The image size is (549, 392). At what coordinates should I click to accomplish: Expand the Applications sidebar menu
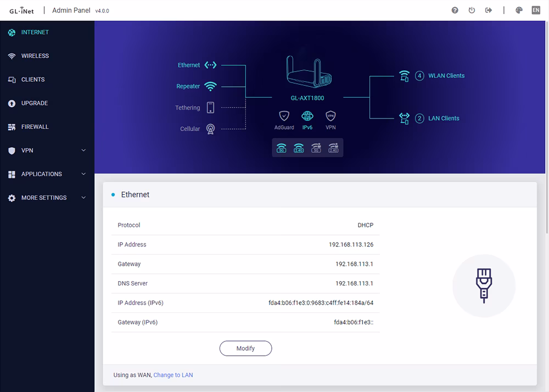point(47,174)
